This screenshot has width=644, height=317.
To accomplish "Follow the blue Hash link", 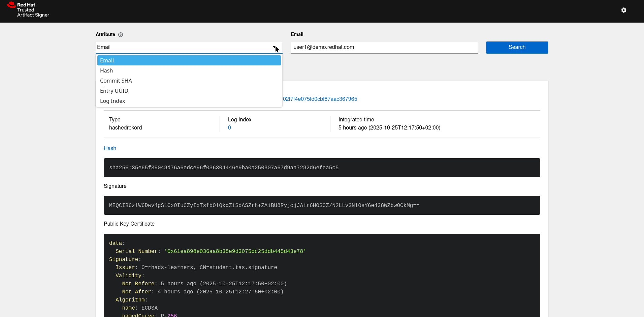I will coord(110,148).
